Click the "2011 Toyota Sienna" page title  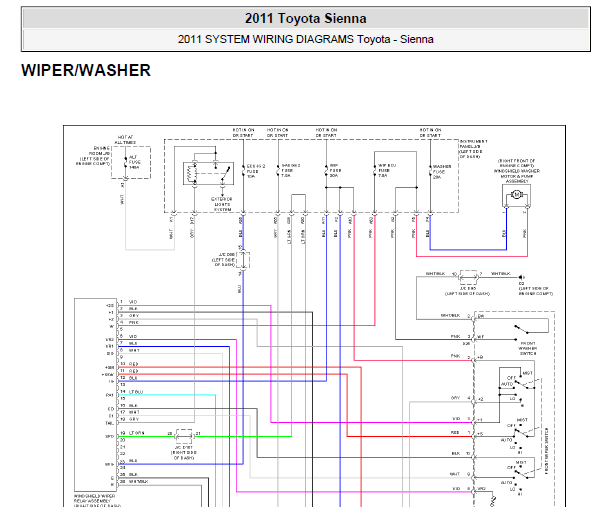[306, 18]
